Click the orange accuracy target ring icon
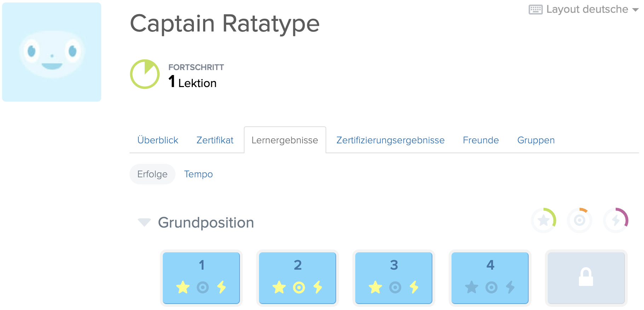Image resolution: width=644 pixels, height=310 pixels. click(x=580, y=220)
